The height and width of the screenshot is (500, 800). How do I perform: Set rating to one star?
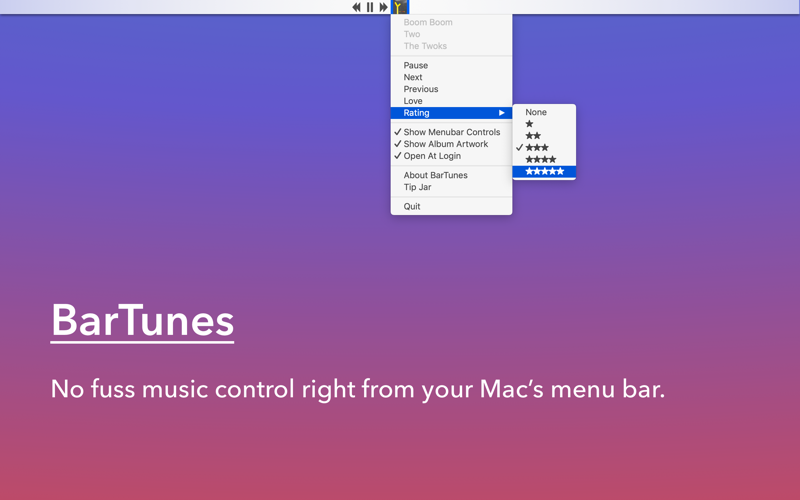coord(544,124)
